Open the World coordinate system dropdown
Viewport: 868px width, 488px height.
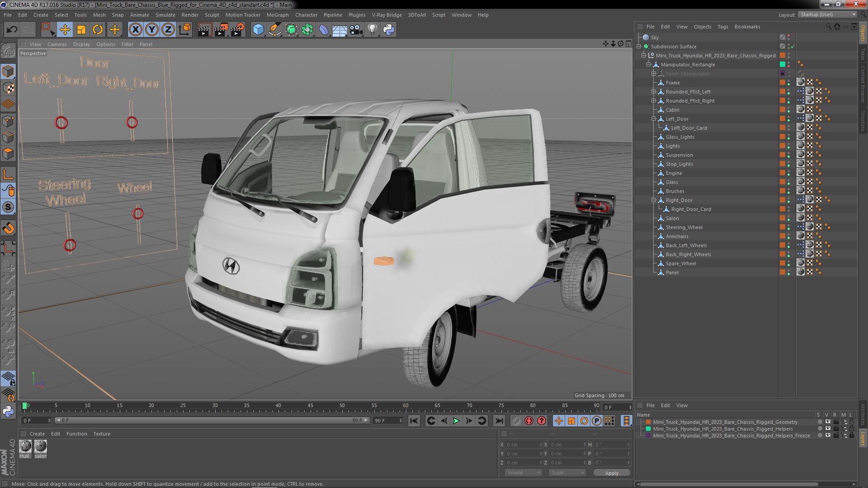pyautogui.click(x=523, y=473)
